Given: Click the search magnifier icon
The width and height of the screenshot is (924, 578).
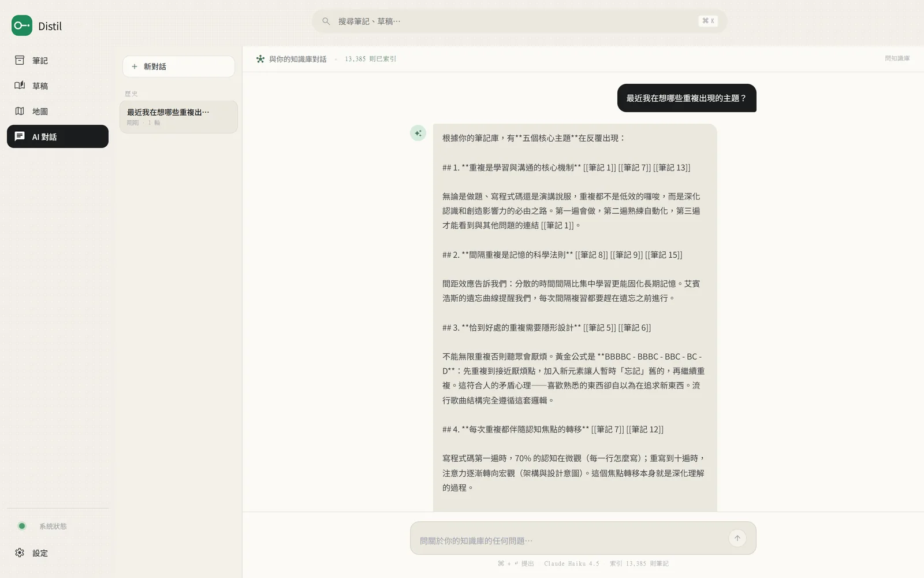Looking at the screenshot, I should (x=326, y=21).
